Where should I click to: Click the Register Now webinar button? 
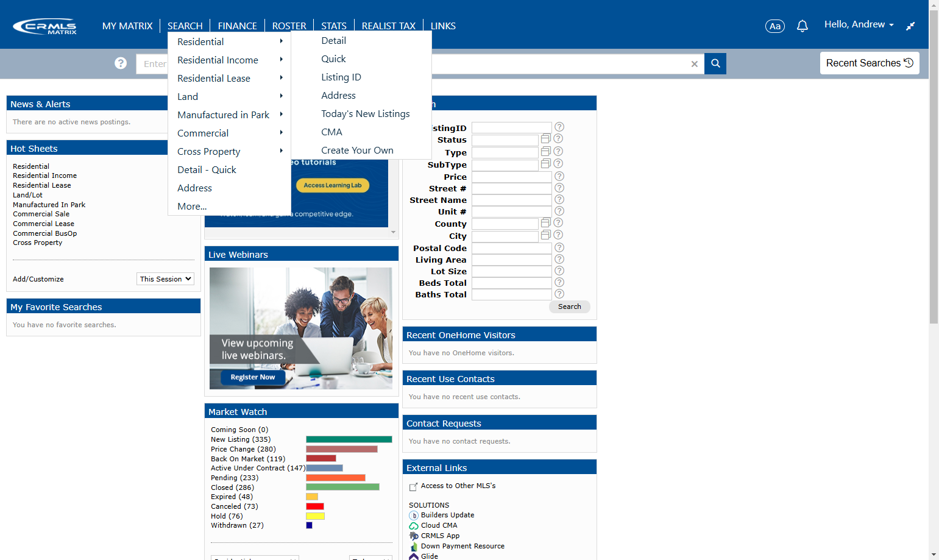[x=253, y=377]
